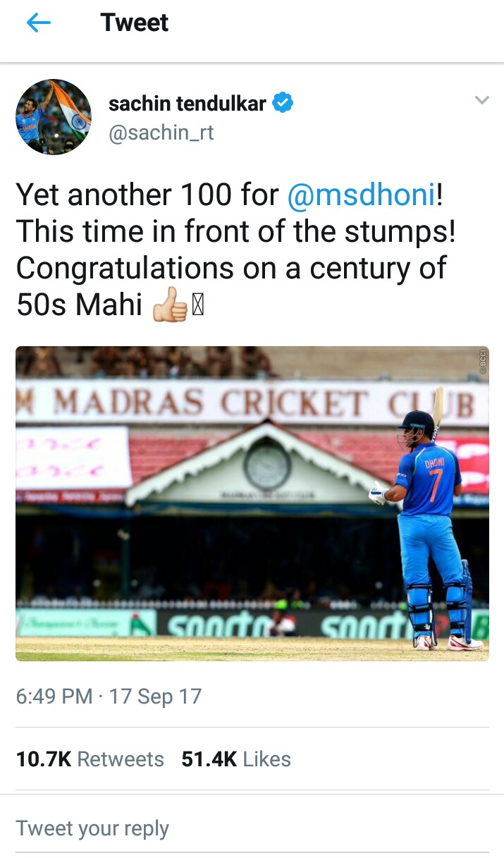
Task: Click the pavilion clock in the photo
Action: pos(267,465)
